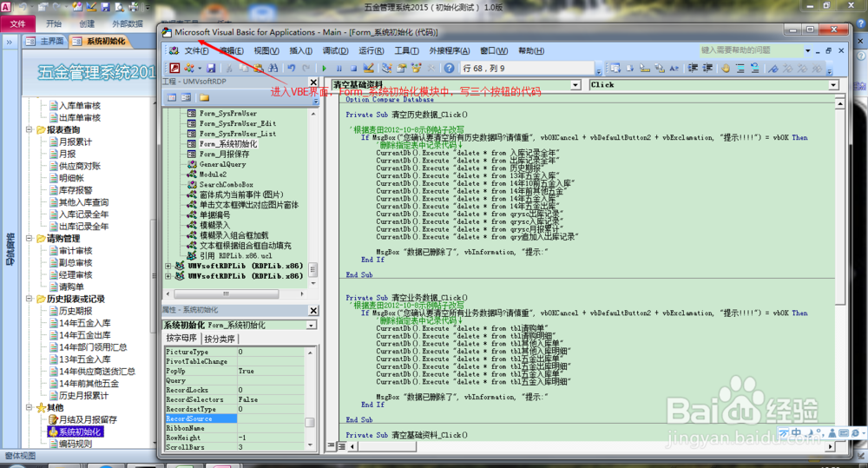Click the Comment Block icon
The image size is (868, 468).
coord(740,68)
